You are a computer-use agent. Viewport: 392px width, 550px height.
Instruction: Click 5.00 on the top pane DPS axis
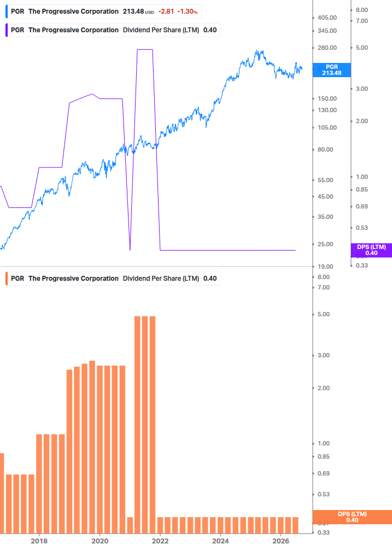[362, 48]
